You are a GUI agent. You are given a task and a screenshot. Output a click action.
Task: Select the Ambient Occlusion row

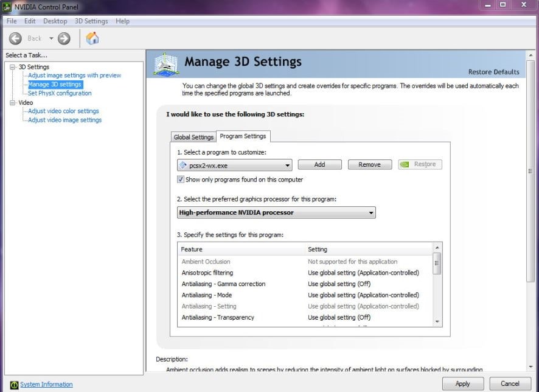pyautogui.click(x=305, y=262)
